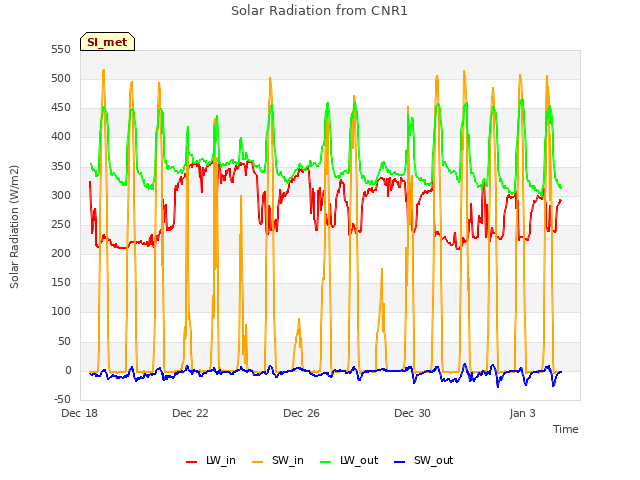Screen dimensions: 640x480
Task: Click the 200 y-axis tick label
Action: tap(61, 253)
